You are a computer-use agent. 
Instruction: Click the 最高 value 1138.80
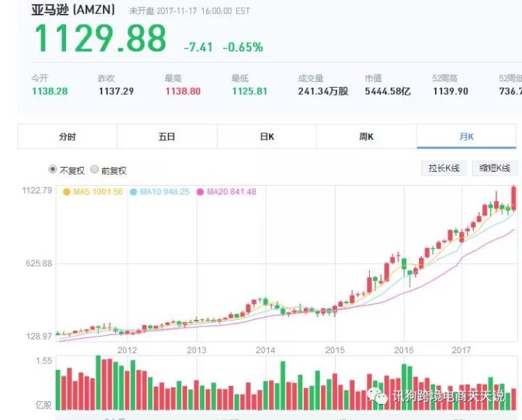[x=183, y=91]
